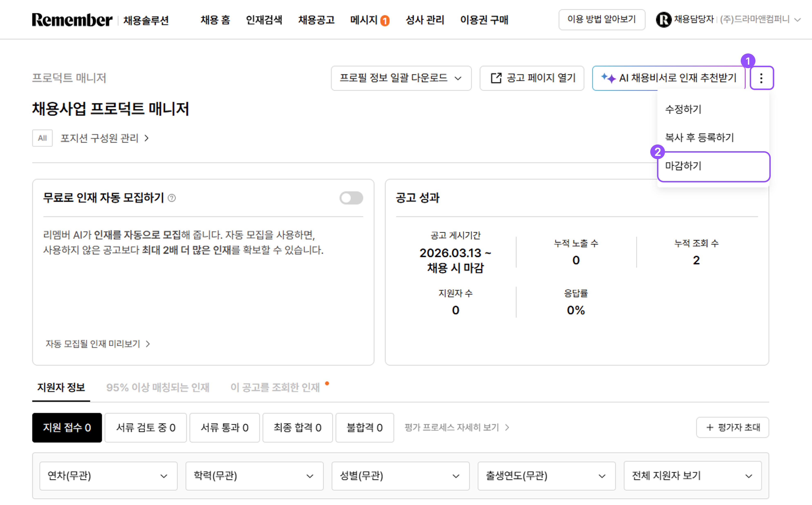Click the external-link icon on 공고 페이지 열기

pos(496,78)
